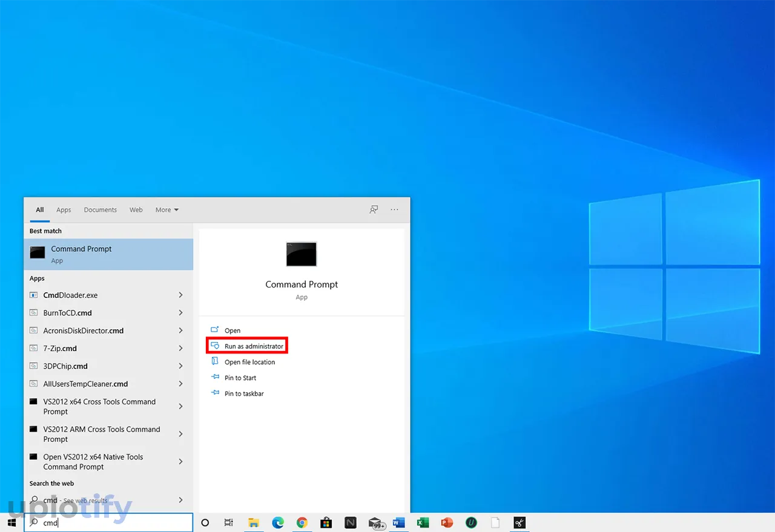Expand the arrow next to AllUsersTempCleaner.cmd
Image resolution: width=775 pixels, height=532 pixels.
[x=180, y=384]
